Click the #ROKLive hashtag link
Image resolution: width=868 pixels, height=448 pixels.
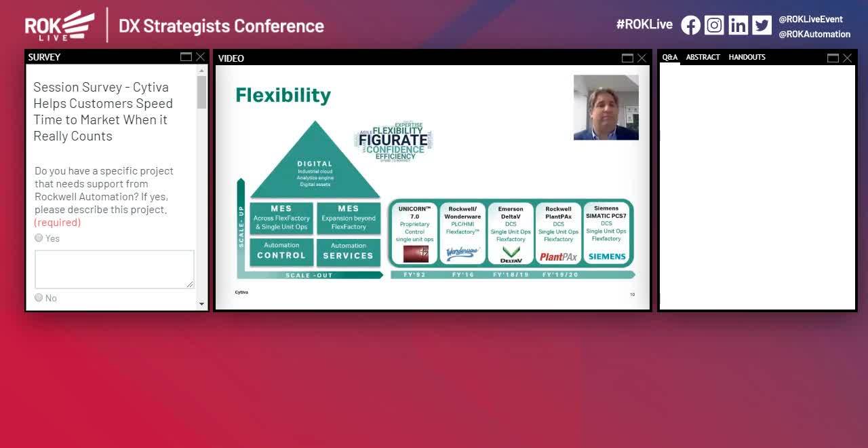pyautogui.click(x=644, y=24)
